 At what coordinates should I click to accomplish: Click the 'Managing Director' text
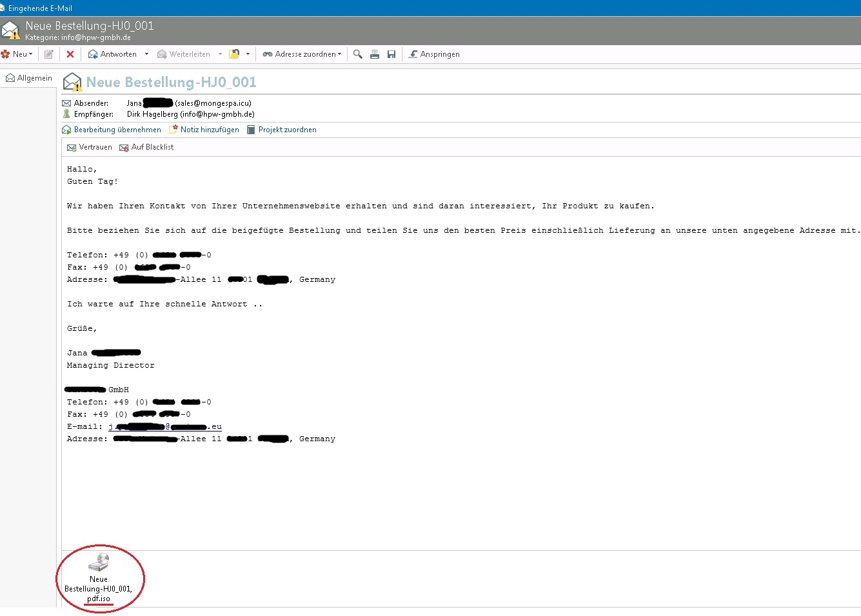coord(111,365)
